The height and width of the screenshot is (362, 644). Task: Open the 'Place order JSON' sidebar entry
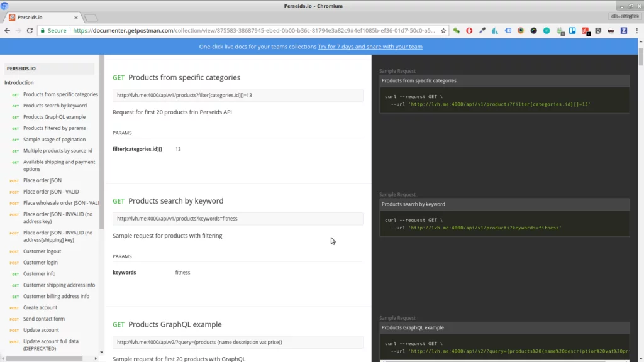42,180
